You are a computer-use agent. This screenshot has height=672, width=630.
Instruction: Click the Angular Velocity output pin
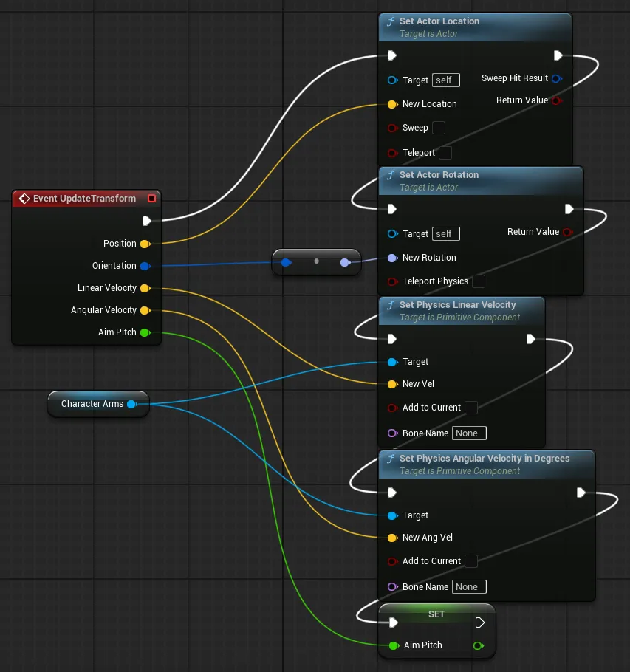pos(145,310)
